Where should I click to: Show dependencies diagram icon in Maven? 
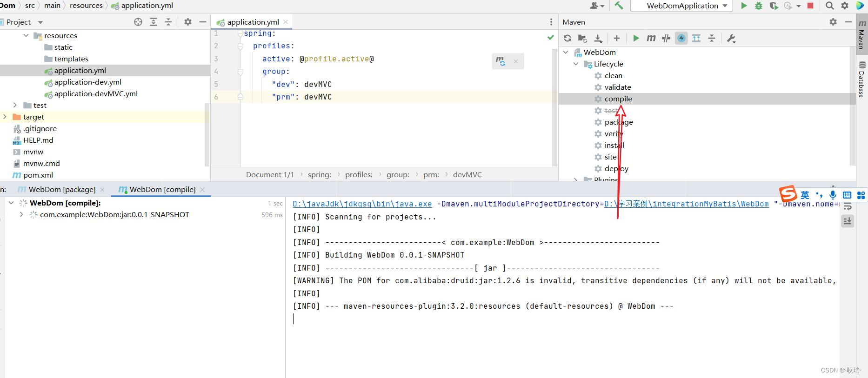[x=696, y=38]
